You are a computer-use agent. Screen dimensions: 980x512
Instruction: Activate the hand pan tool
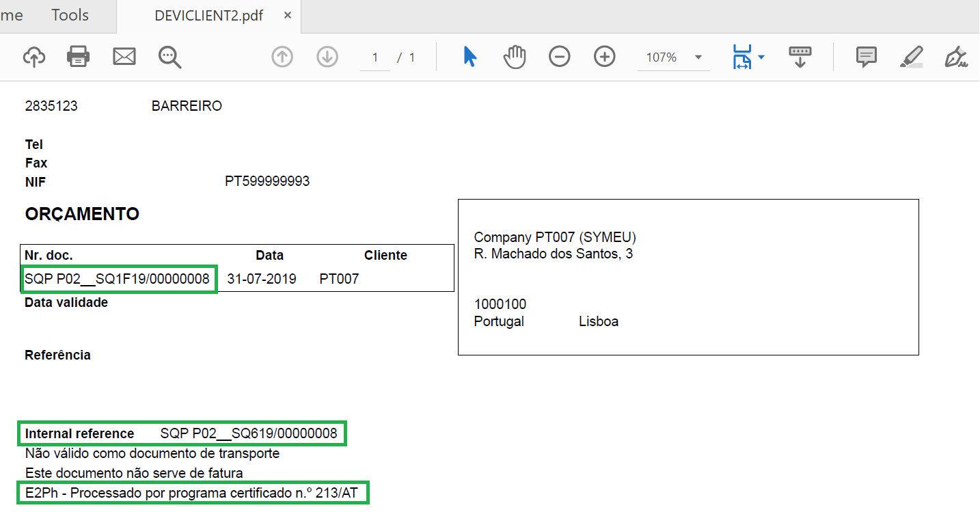click(x=515, y=57)
